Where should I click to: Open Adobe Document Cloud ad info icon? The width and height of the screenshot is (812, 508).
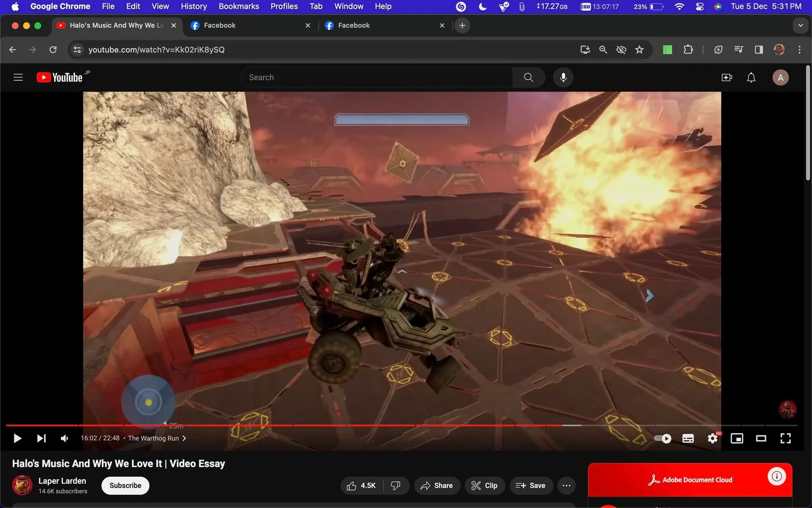click(x=777, y=476)
